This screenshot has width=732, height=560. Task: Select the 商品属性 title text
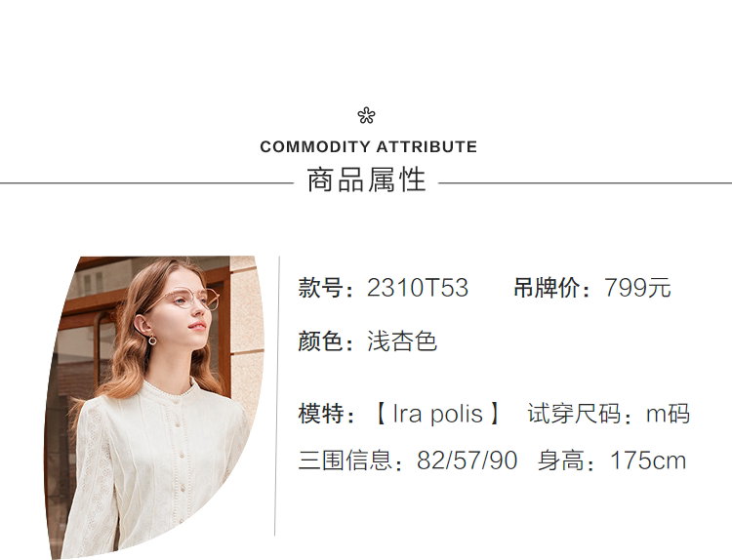[x=366, y=180]
